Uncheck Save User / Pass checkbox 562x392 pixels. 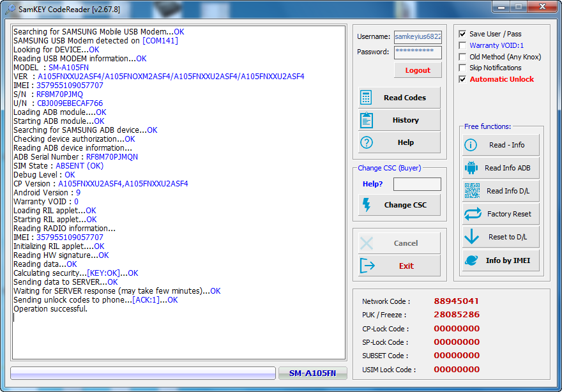[x=462, y=34]
